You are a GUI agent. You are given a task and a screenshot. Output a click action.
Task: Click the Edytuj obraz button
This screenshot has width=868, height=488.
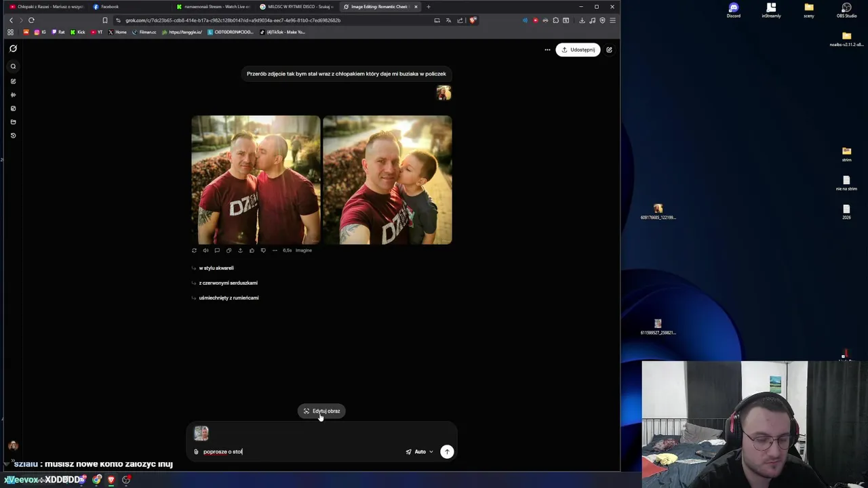click(x=321, y=411)
